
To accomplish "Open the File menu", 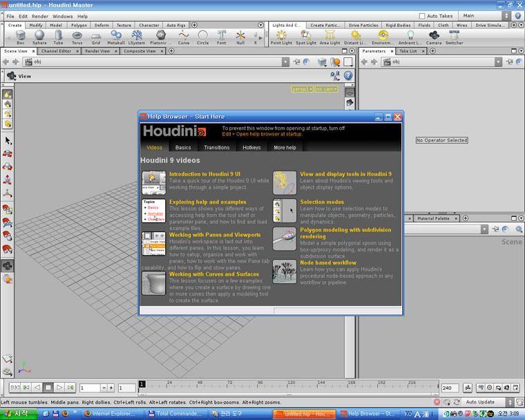I will [10, 16].
